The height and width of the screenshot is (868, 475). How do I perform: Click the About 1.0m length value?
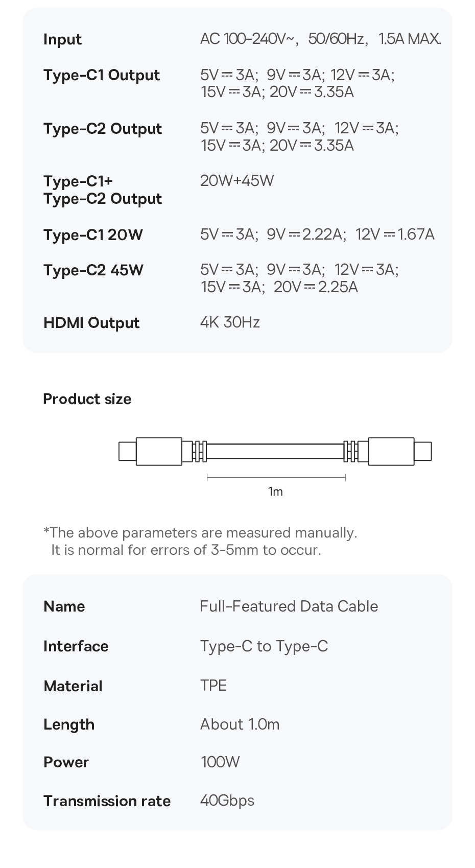click(x=240, y=724)
